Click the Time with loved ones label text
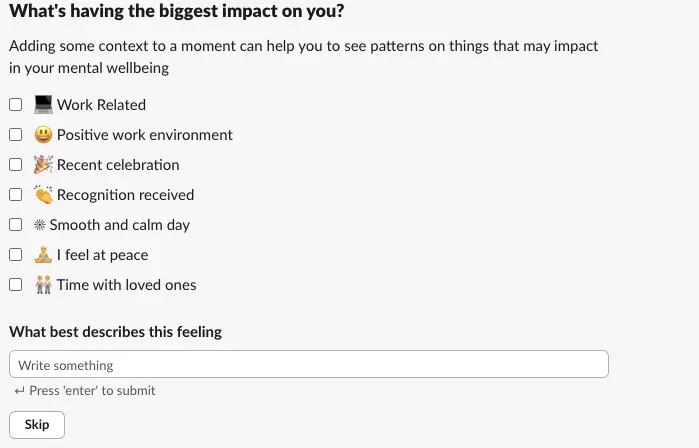 (x=126, y=285)
